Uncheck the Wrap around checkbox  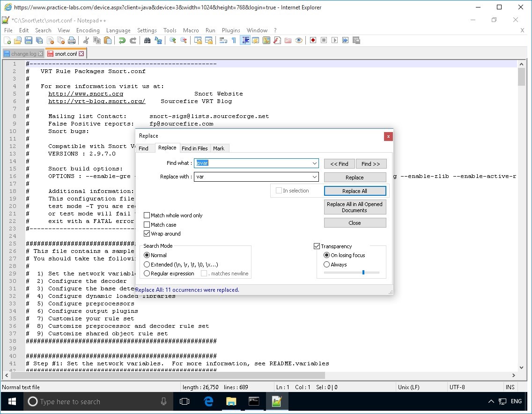[147, 234]
